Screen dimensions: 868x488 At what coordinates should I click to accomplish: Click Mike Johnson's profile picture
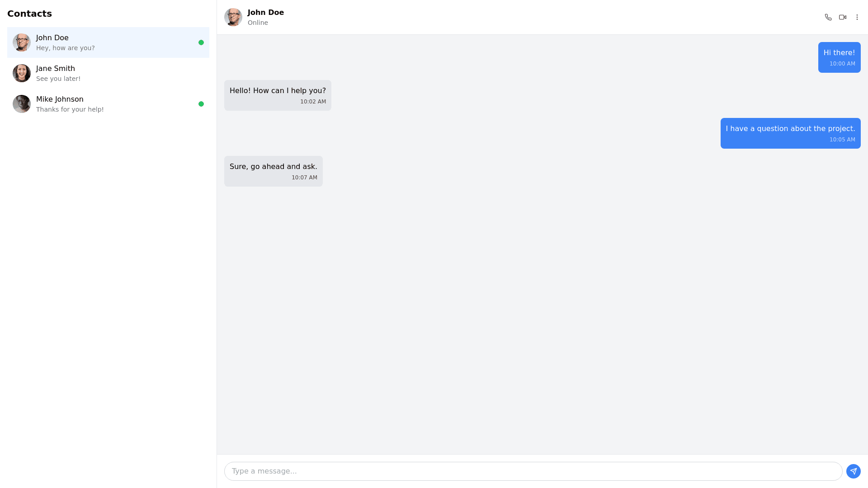[x=22, y=104]
